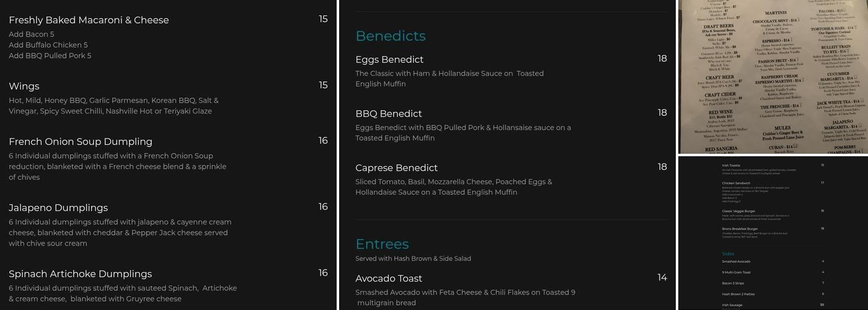Click the Eggs Benedict item title
This screenshot has width=868, height=310.
pyautogui.click(x=389, y=60)
